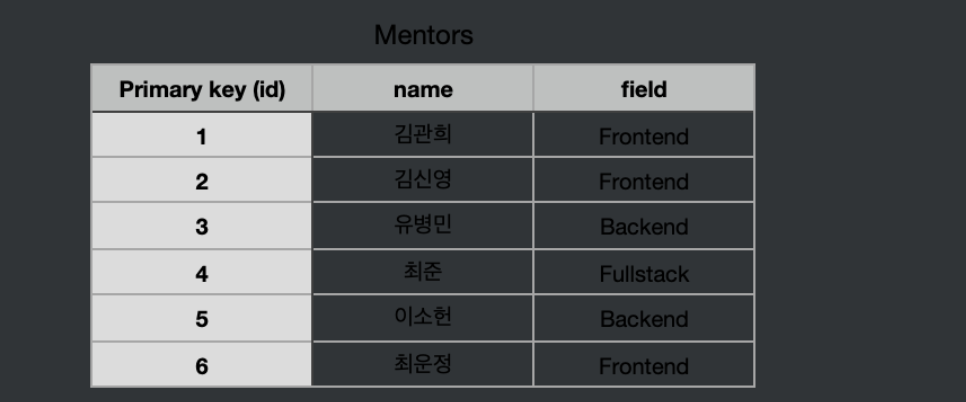Click the id cell containing 6
Screen dimensions: 966x402
click(x=202, y=364)
